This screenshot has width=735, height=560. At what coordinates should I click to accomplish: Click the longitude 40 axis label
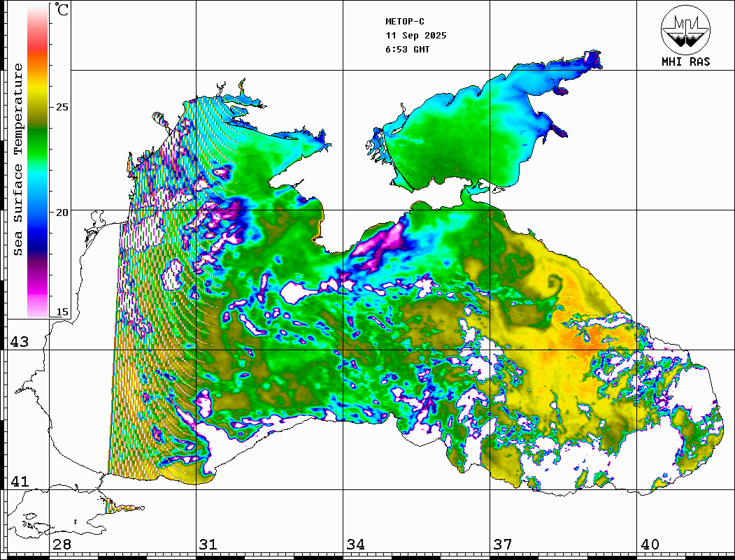650,545
